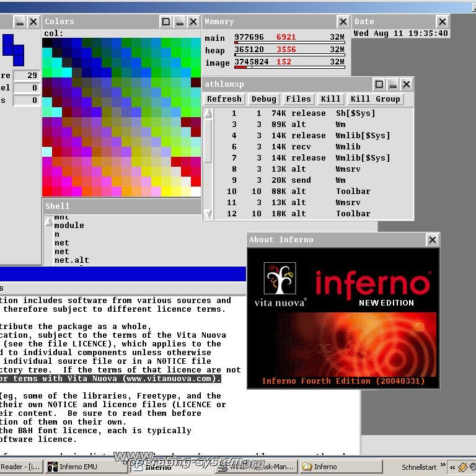Select process 4 Wmlib[$Sys] row
Viewport: 476px width, 476px height.
tap(313, 136)
